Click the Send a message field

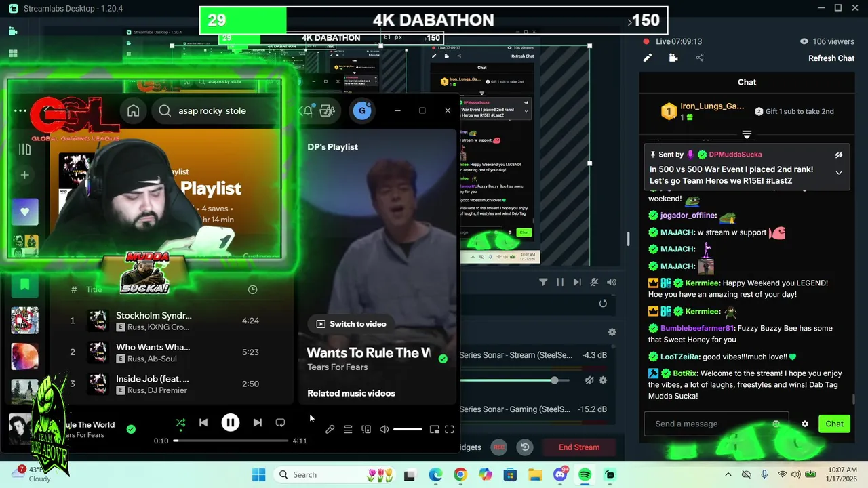point(716,424)
